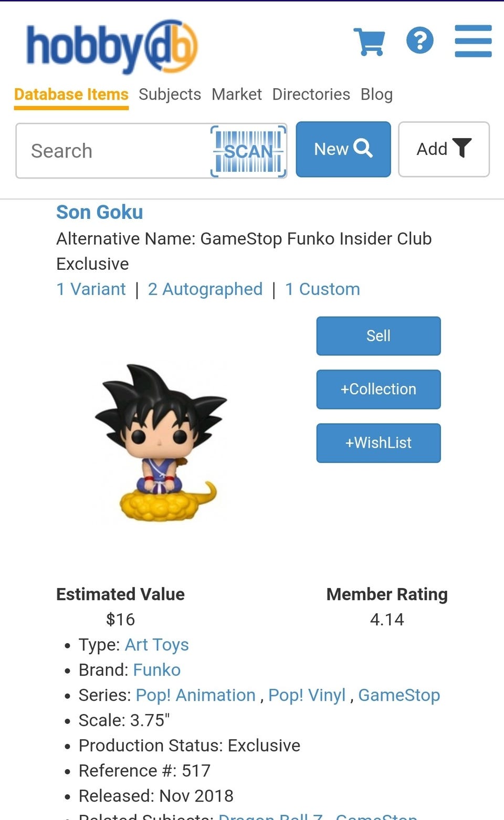Viewport: 504px width, 820px height.
Task: Click the New search button
Action: tap(343, 149)
